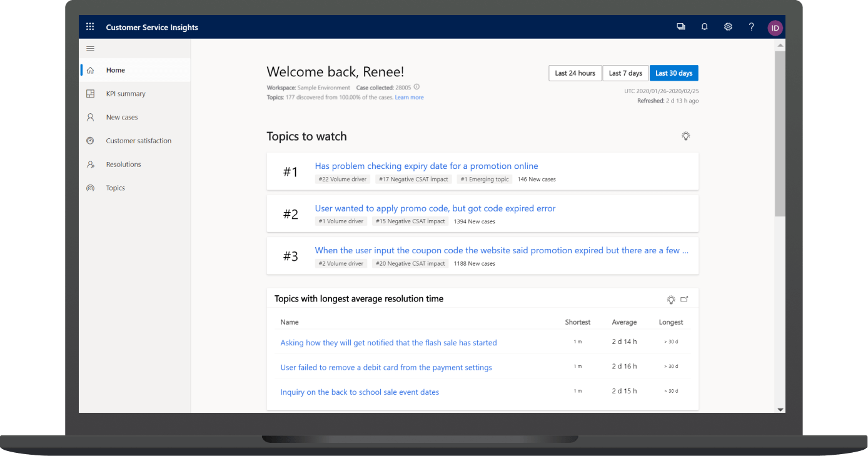Viewport: 868px width, 456px height.
Task: Open the notifications bell
Action: [x=704, y=27]
